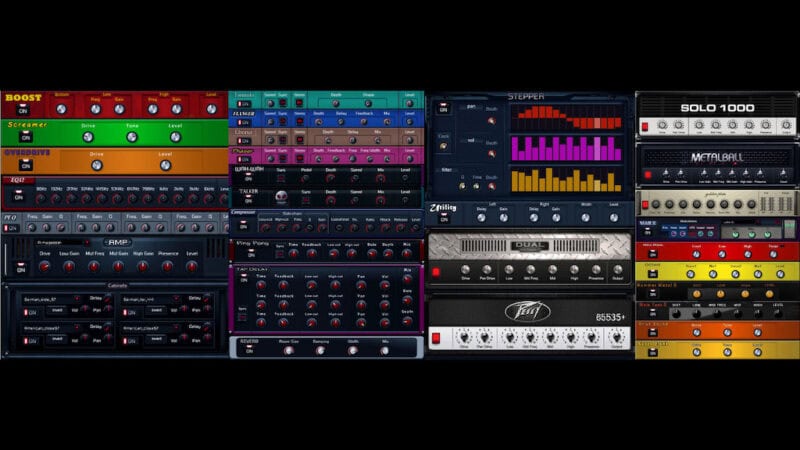Image resolution: width=800 pixels, height=450 pixels.
Task: Click the AMP Level knob
Action: (x=191, y=266)
